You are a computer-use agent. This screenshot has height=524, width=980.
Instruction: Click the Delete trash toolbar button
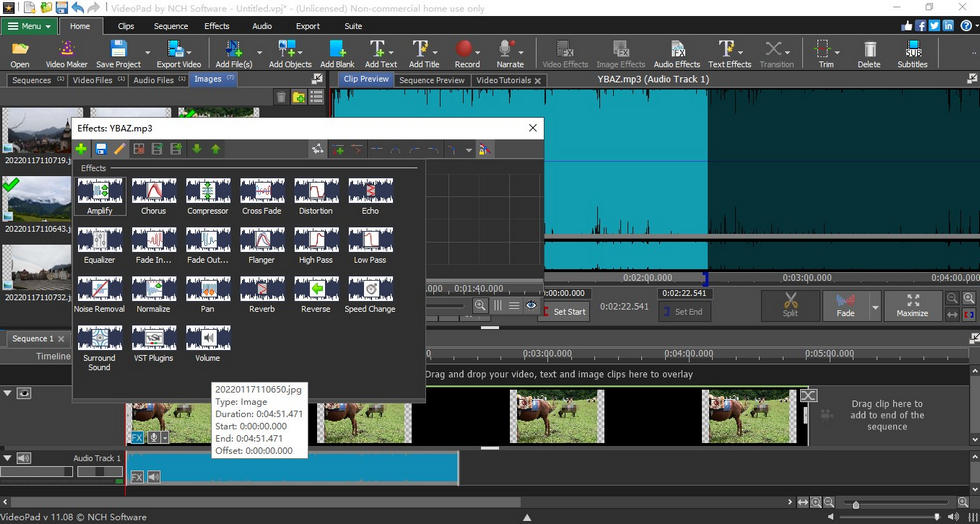869,54
